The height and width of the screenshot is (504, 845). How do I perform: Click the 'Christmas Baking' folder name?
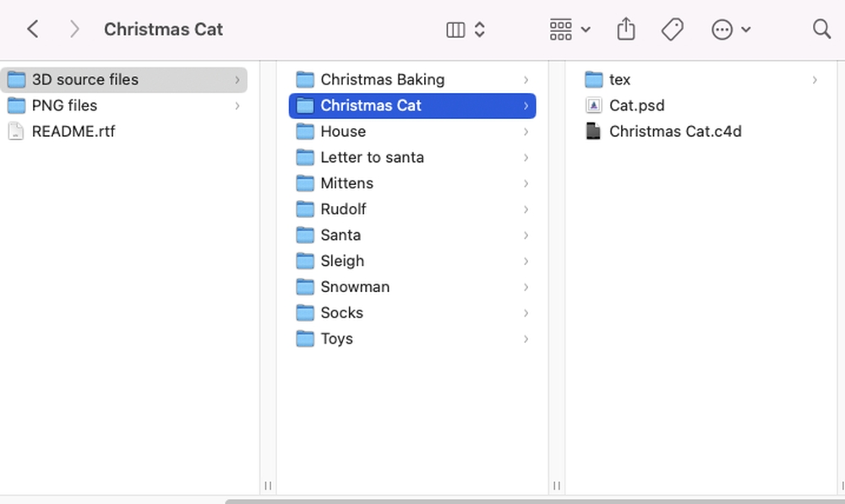[x=383, y=79]
